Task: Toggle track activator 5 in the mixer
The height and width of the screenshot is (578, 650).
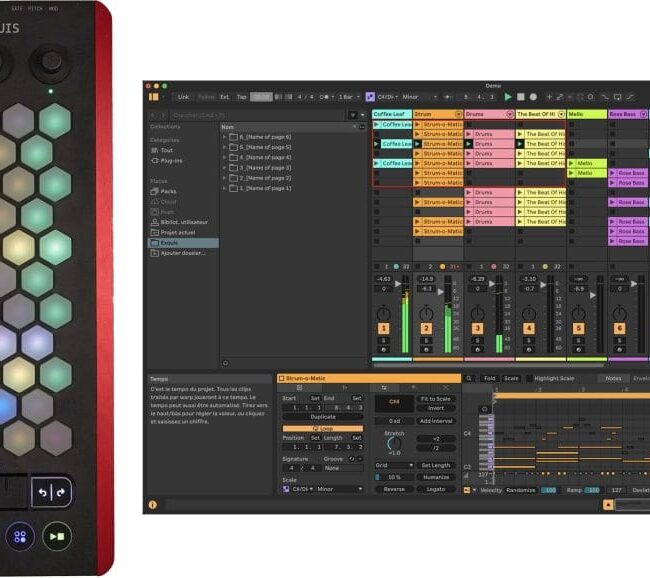Action: 578,329
